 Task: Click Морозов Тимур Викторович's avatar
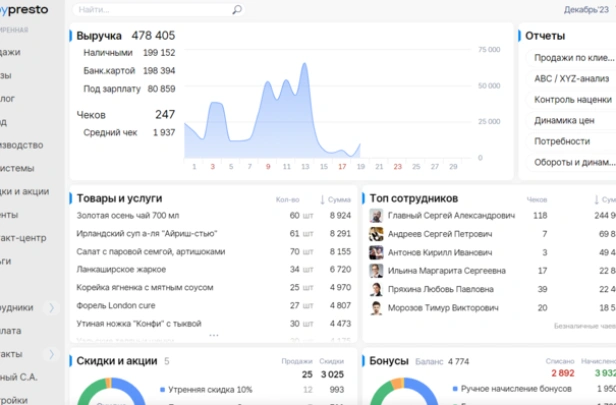click(377, 308)
